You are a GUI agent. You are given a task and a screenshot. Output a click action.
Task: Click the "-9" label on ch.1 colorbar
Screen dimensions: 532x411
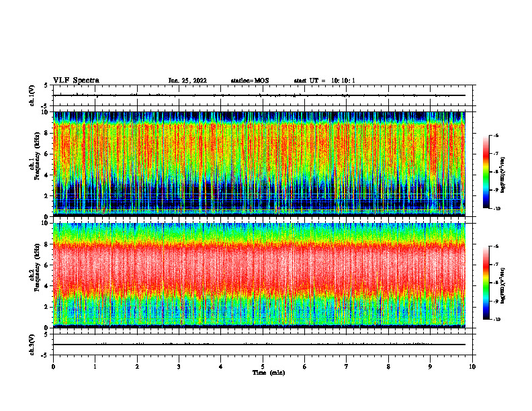(x=496, y=190)
